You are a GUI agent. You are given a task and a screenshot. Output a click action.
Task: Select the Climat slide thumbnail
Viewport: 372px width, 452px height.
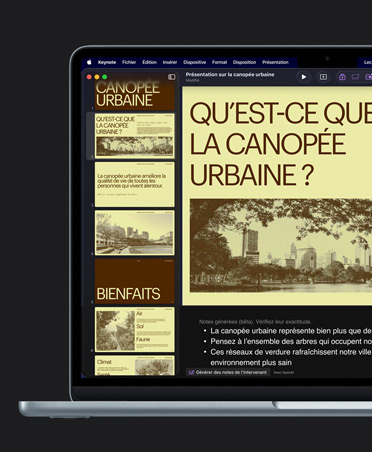pos(135,365)
